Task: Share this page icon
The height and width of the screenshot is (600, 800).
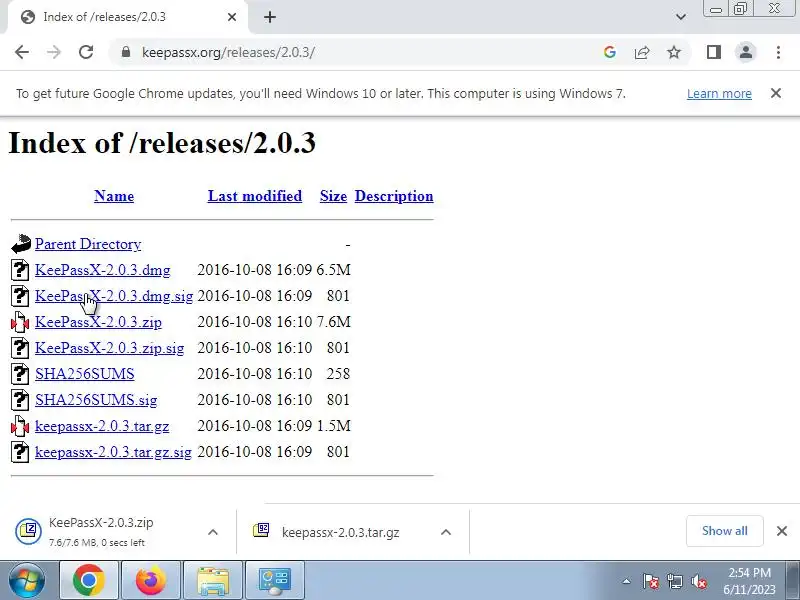Action: coord(641,52)
